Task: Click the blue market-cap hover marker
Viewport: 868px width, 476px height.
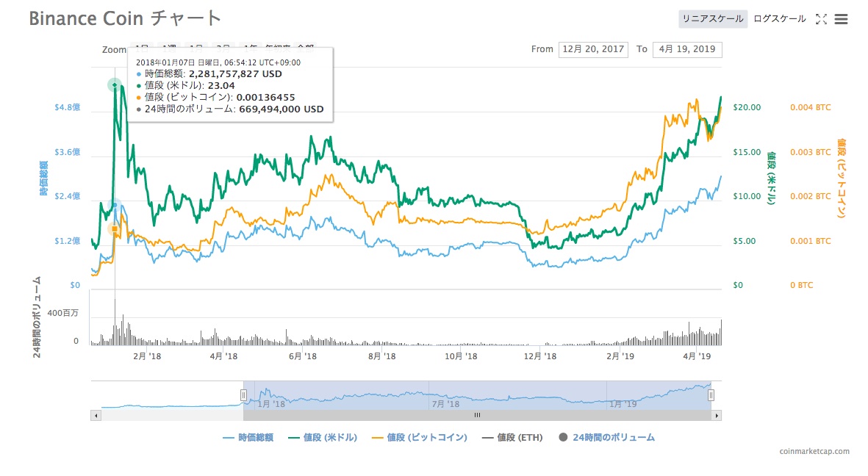Action: [115, 206]
